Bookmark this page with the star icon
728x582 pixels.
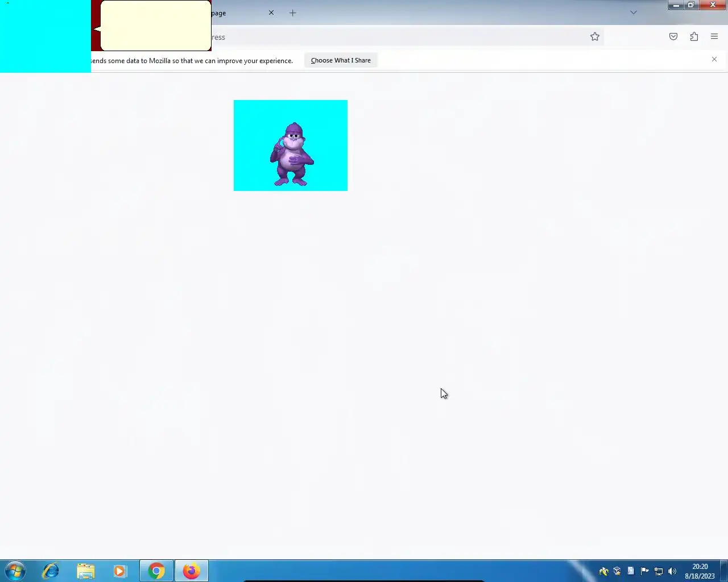pyautogui.click(x=595, y=37)
